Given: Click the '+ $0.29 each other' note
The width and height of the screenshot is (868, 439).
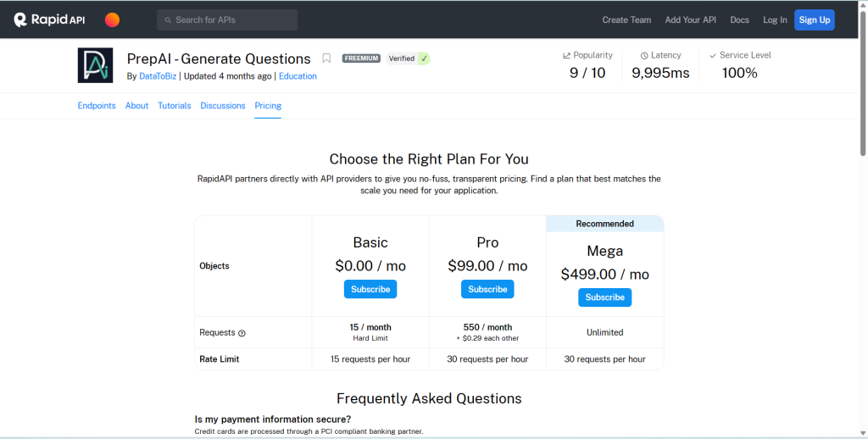Looking at the screenshot, I should [487, 338].
